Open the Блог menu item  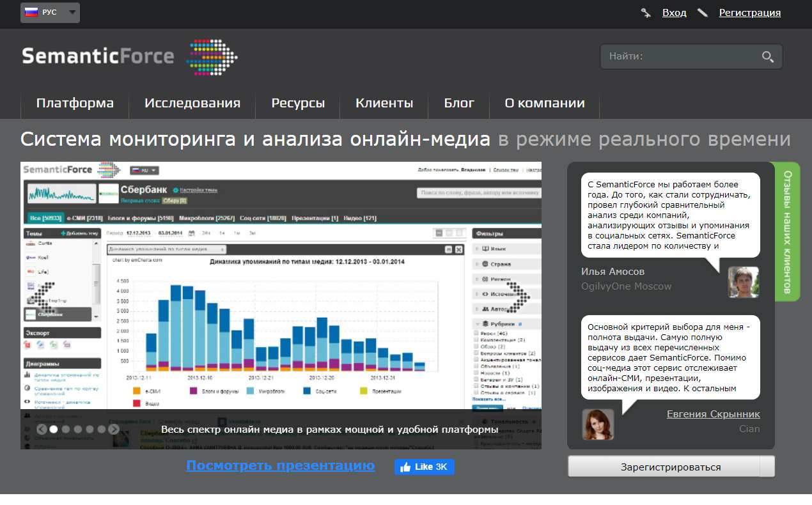pyautogui.click(x=459, y=103)
